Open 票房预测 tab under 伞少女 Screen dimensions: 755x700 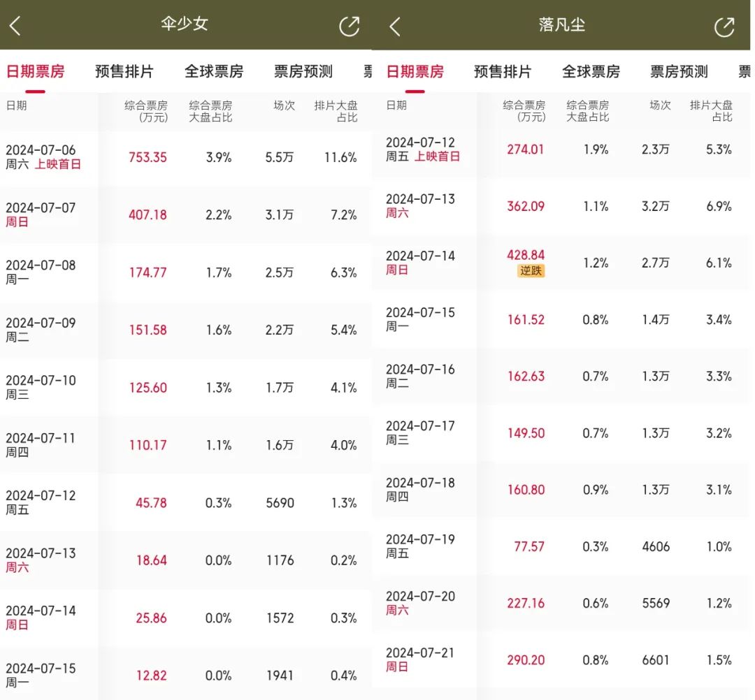[x=303, y=72]
